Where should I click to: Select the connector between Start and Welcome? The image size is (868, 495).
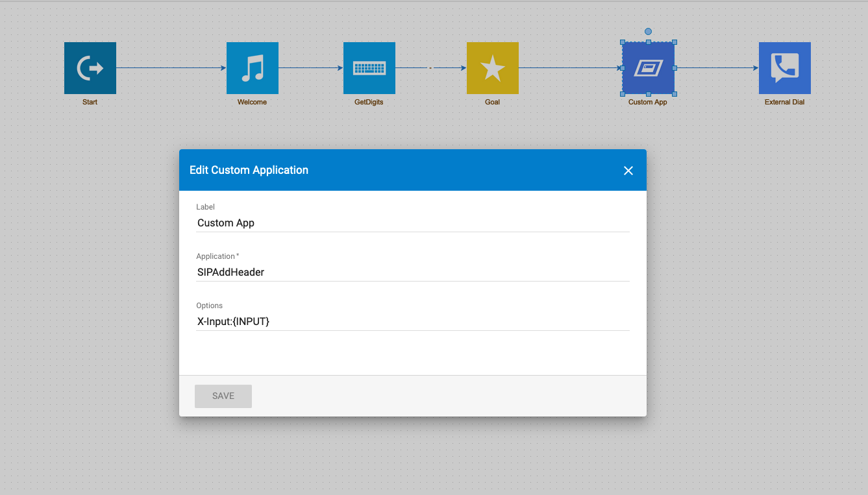click(x=171, y=67)
